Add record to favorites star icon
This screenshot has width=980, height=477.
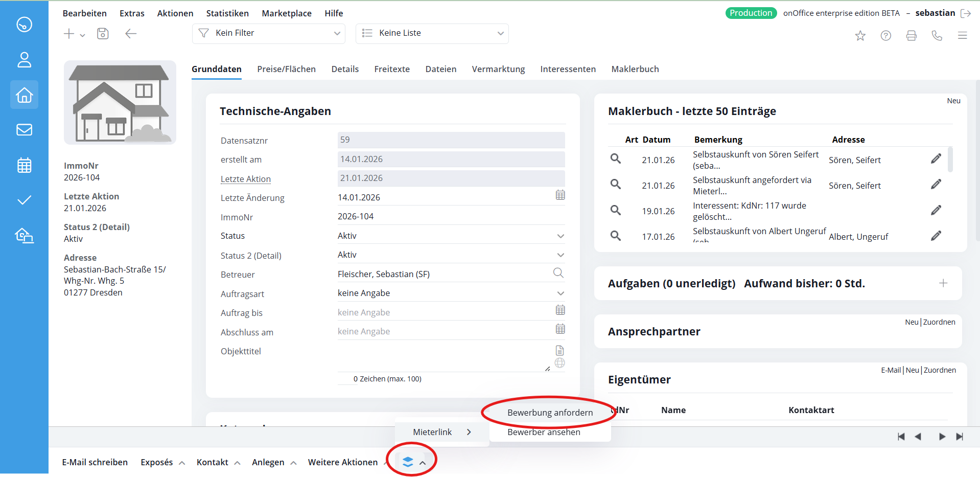click(860, 35)
